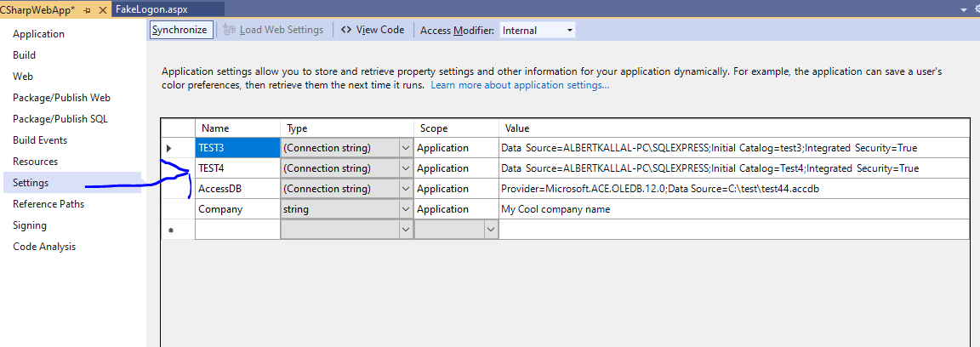Pin the CSharpWebApp document tab
The width and height of the screenshot is (980, 347).
coord(87,10)
